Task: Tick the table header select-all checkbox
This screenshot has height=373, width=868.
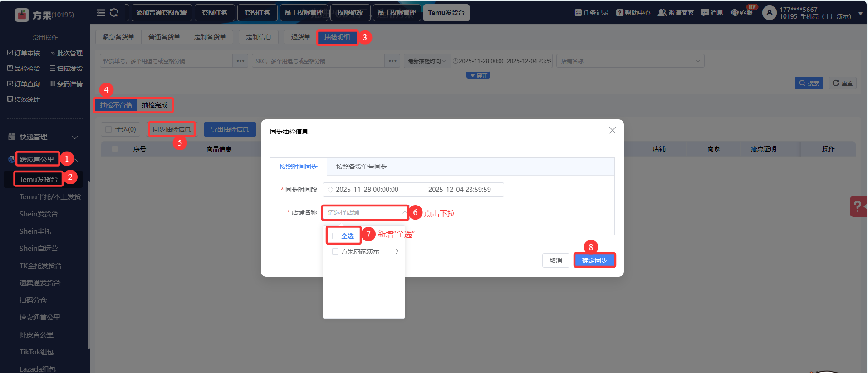Action: [115, 149]
